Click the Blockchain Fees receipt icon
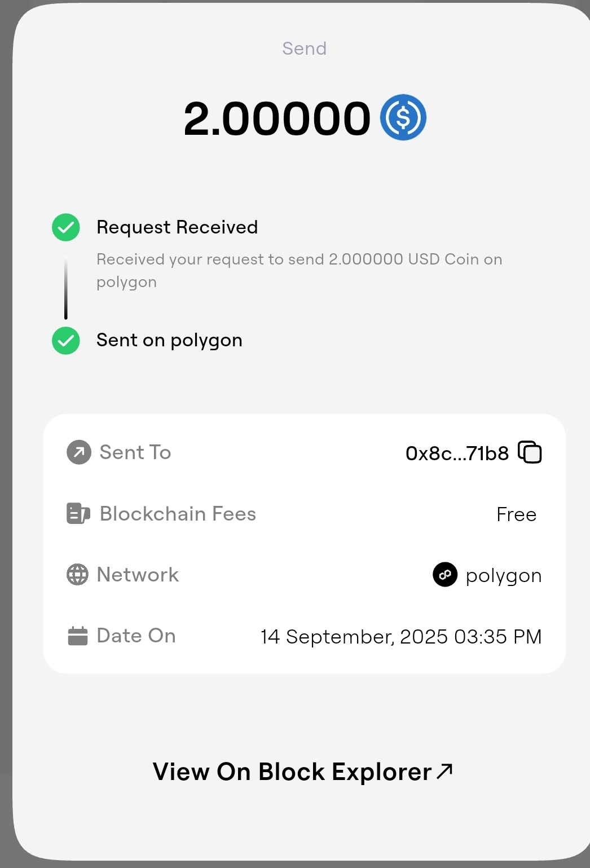 [x=78, y=513]
